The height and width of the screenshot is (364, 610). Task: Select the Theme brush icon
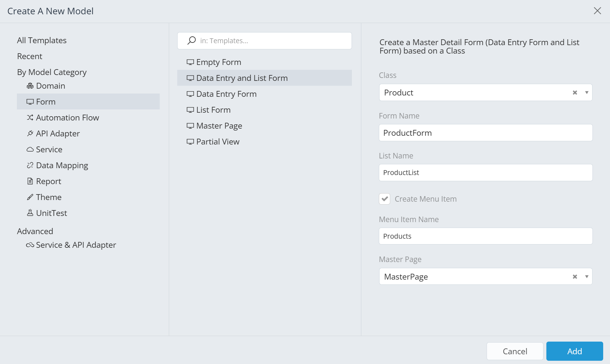pyautogui.click(x=30, y=197)
